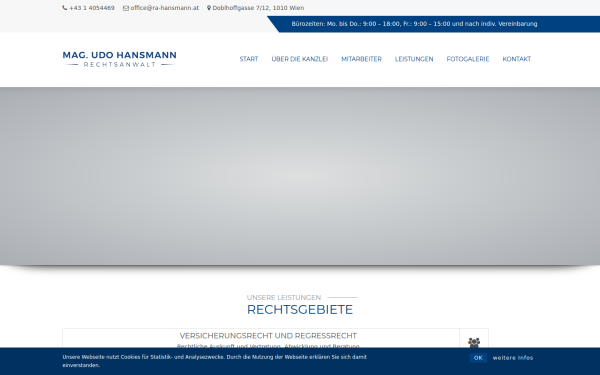
Task: Click the cookie notice text
Action: point(214,361)
